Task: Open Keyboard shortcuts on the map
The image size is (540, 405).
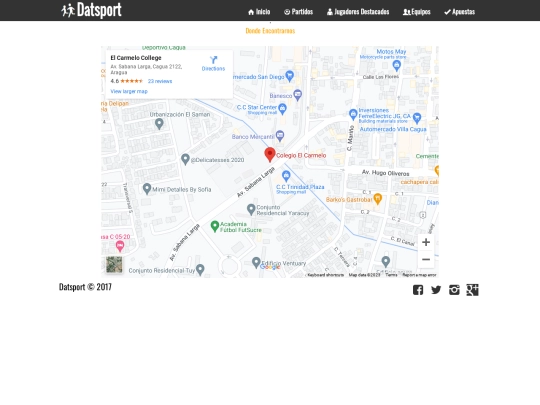Action: [x=325, y=275]
